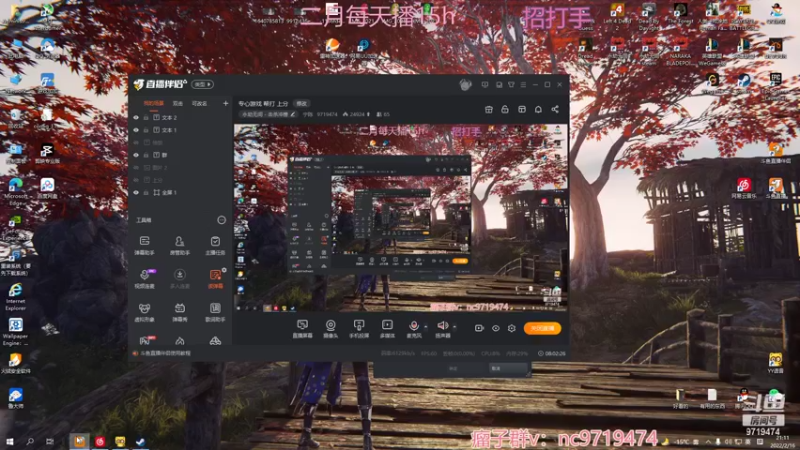Add 直播屏幕 screen capture source
The image size is (800, 450).
pyautogui.click(x=303, y=329)
